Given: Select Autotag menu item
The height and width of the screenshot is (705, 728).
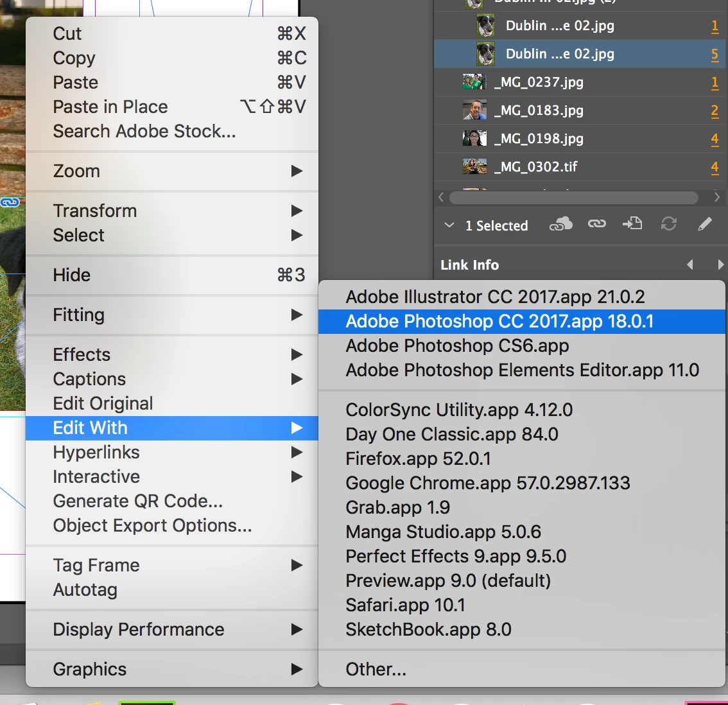Looking at the screenshot, I should [172, 590].
